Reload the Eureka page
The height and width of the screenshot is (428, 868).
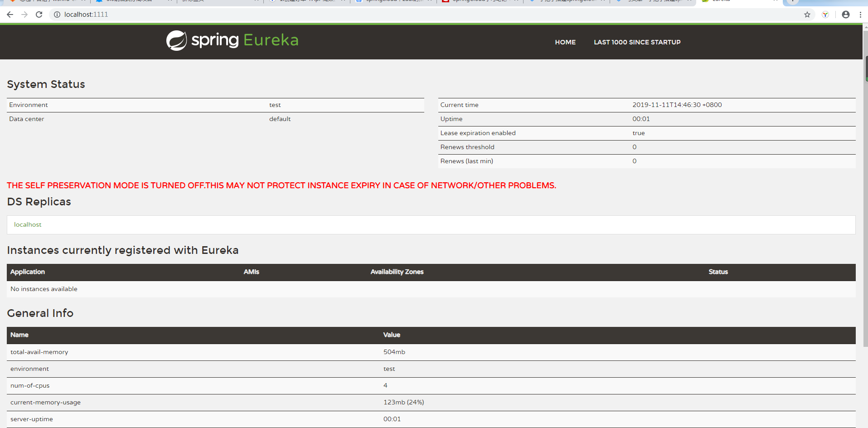(39, 15)
